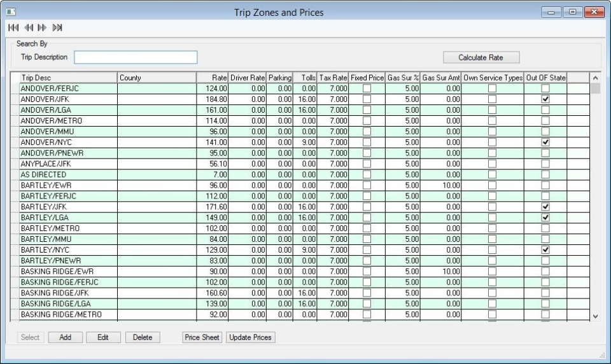Click the Add button

(x=65, y=337)
